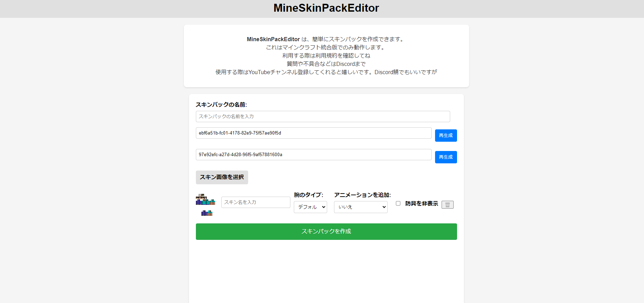Image resolution: width=644 pixels, height=303 pixels.
Task: Click the MineSkinPackEditor page title
Action: tap(326, 8)
